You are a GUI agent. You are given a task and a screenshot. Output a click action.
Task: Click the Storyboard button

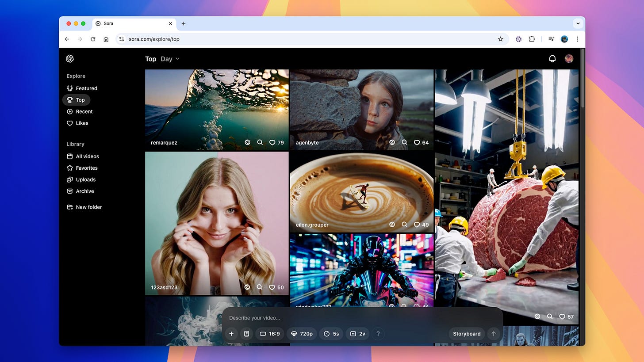466,334
